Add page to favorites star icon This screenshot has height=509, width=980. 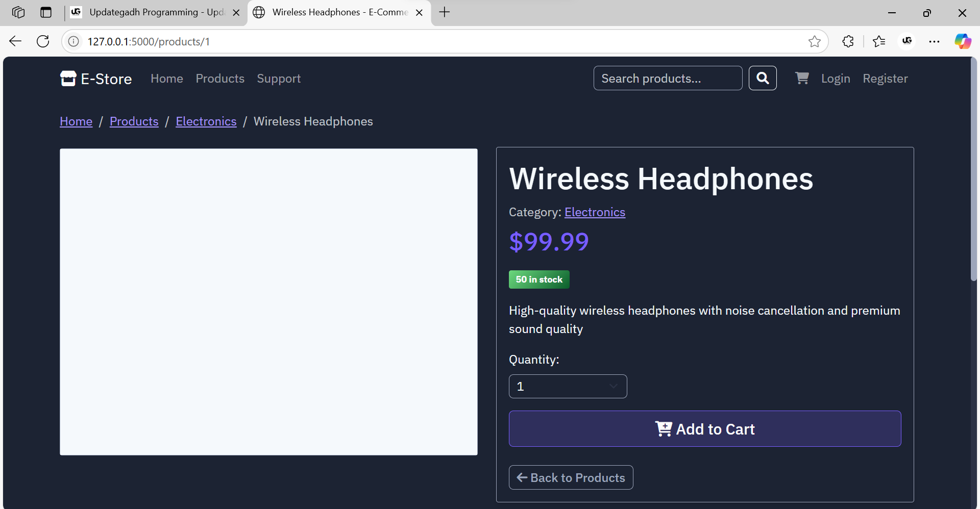coord(814,41)
